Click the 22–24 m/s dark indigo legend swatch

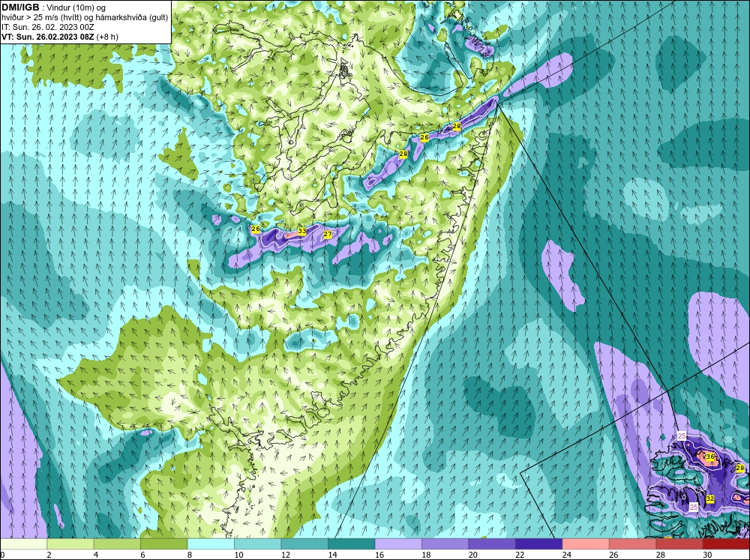[x=539, y=544]
